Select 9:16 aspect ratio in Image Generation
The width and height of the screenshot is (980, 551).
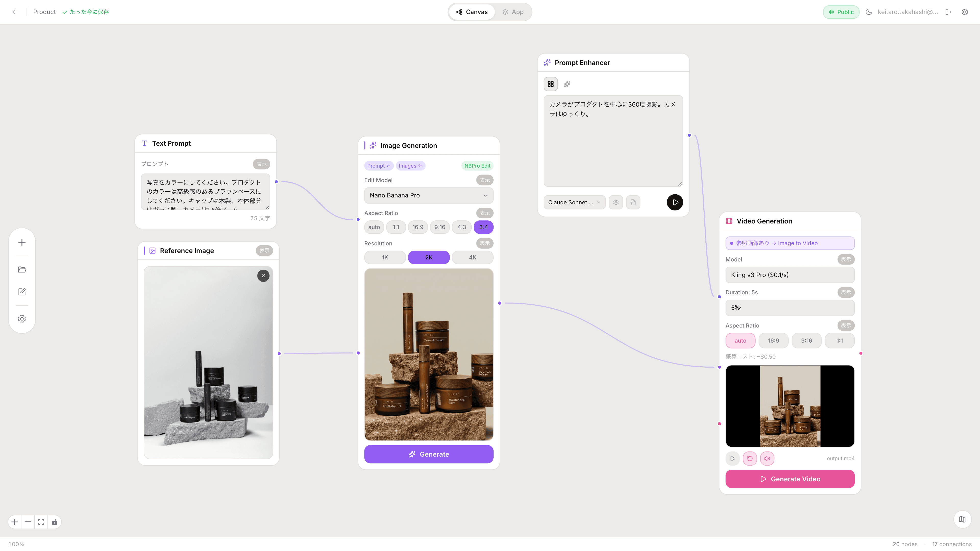pyautogui.click(x=439, y=227)
